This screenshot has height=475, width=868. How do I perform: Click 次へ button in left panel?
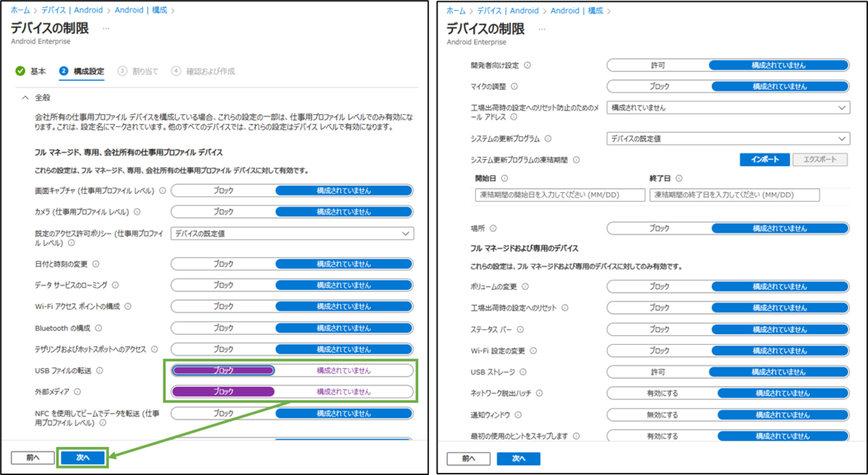point(82,458)
